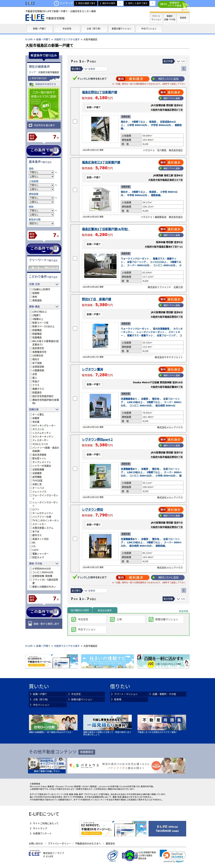Select the 新築分譲マンション navigation tab
Screen dimensions: 215x868
click(121, 29)
